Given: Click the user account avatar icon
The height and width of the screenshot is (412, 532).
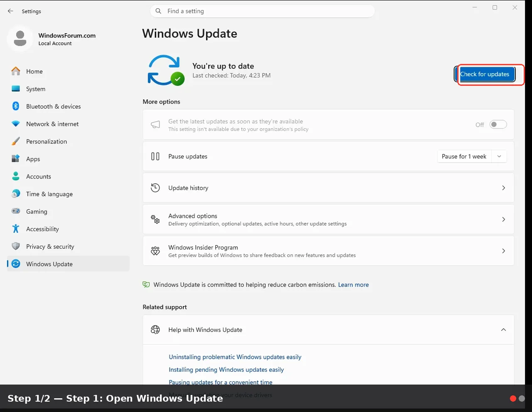Looking at the screenshot, I should (x=20, y=39).
